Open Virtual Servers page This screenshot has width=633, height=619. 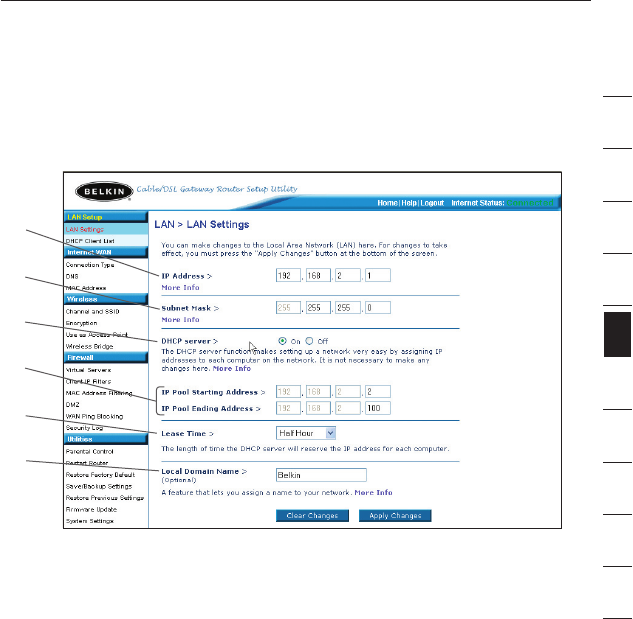coord(88,370)
